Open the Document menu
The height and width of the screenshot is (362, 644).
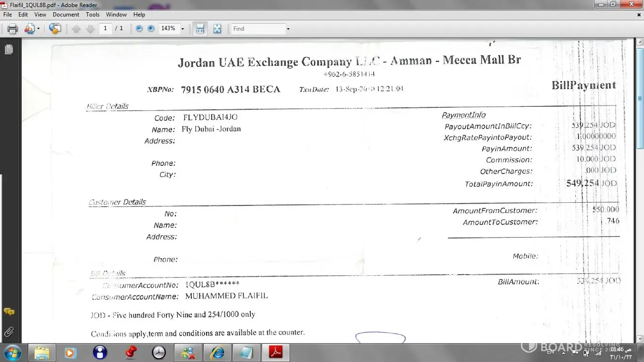66,15
